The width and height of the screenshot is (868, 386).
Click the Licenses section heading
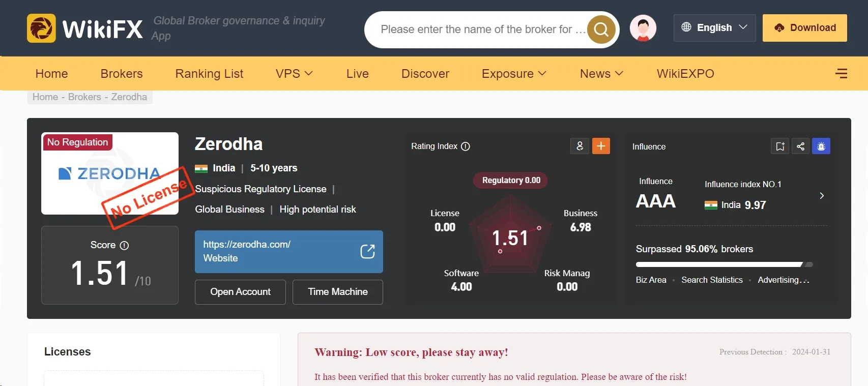[x=68, y=352]
